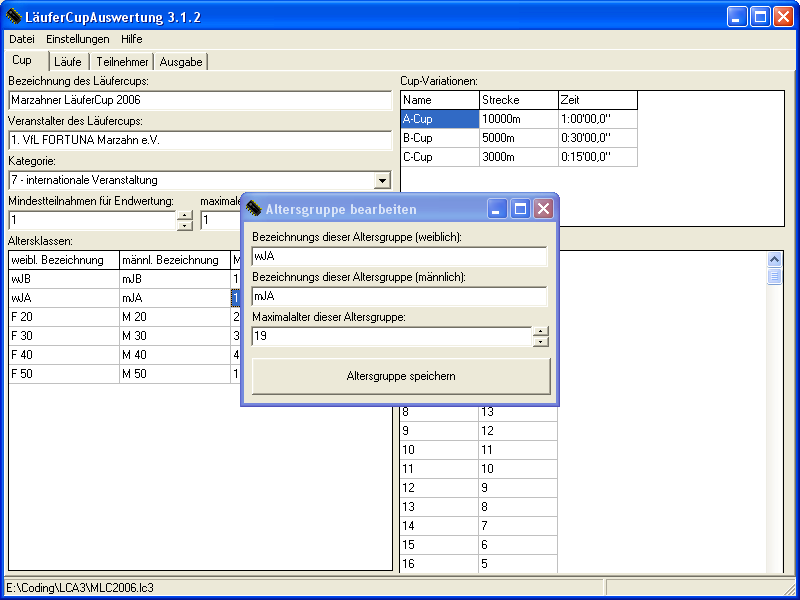The width and height of the screenshot is (800, 600).
Task: Click the Altersgruppe speichern button
Action: (x=401, y=376)
